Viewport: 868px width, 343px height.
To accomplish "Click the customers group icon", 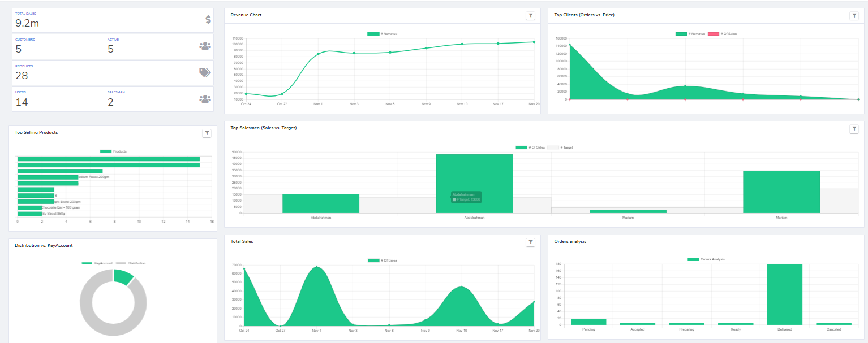I will [206, 45].
